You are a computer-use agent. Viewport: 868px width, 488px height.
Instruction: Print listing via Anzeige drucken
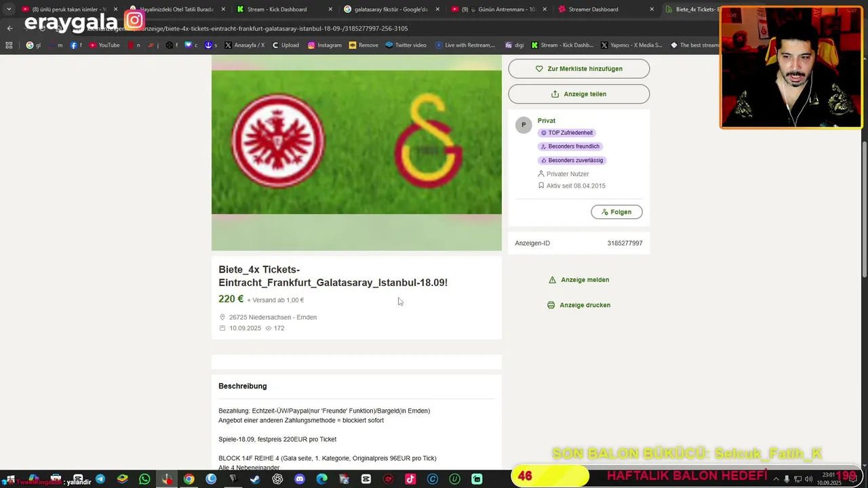tap(578, 305)
